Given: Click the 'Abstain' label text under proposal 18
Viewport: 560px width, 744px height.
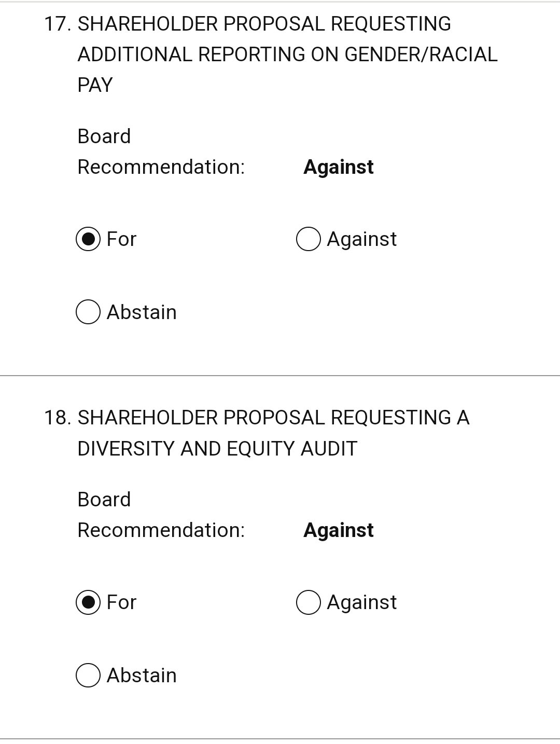Looking at the screenshot, I should pyautogui.click(x=142, y=676).
